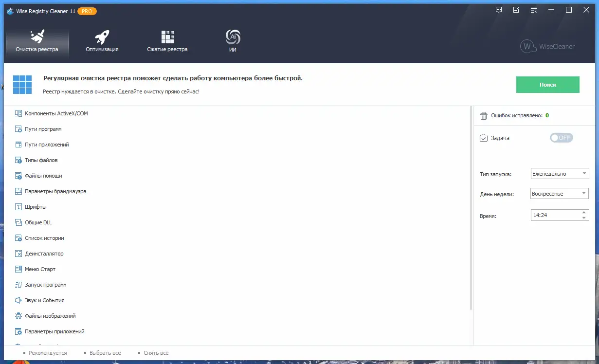This screenshot has width=599, height=364.
Task: Click the WiseCleaner logo
Action: 547,47
